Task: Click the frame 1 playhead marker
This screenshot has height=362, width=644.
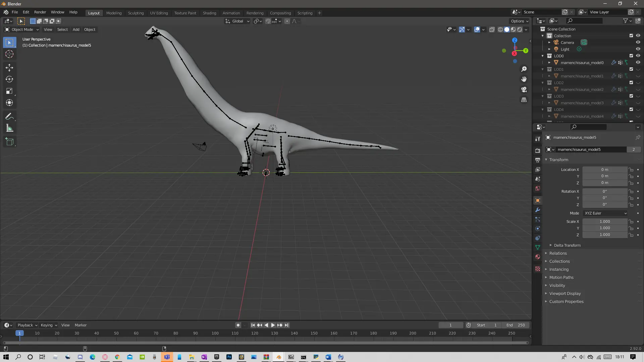Action: pyautogui.click(x=19, y=333)
